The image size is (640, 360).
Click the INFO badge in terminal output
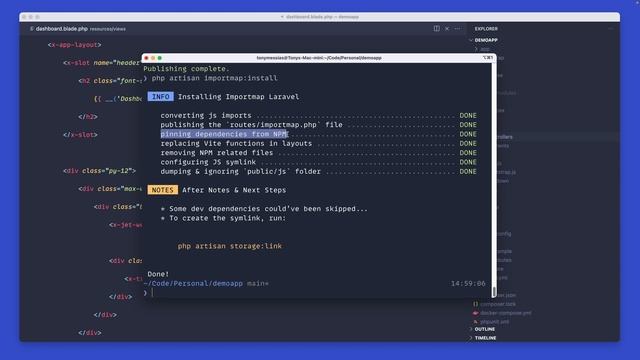(160, 97)
